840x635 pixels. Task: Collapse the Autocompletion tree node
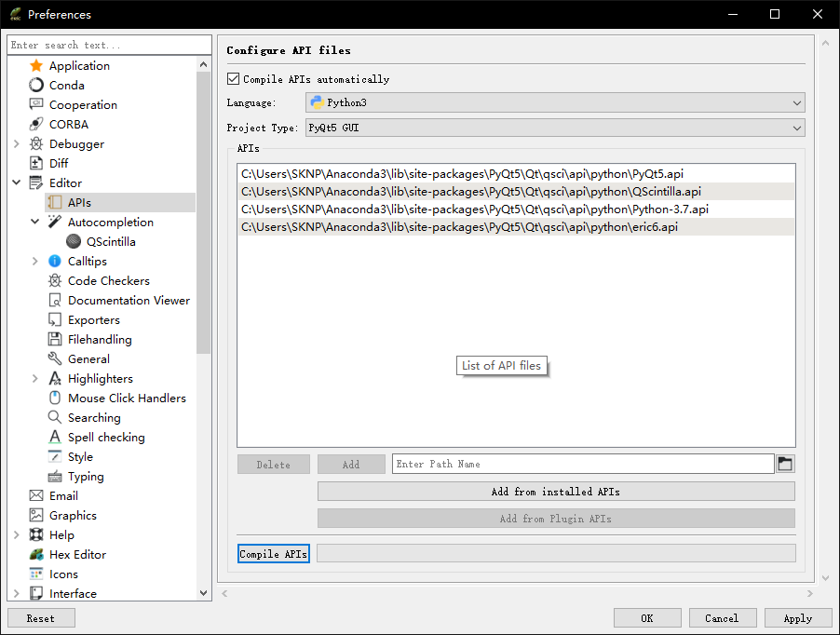tap(34, 223)
